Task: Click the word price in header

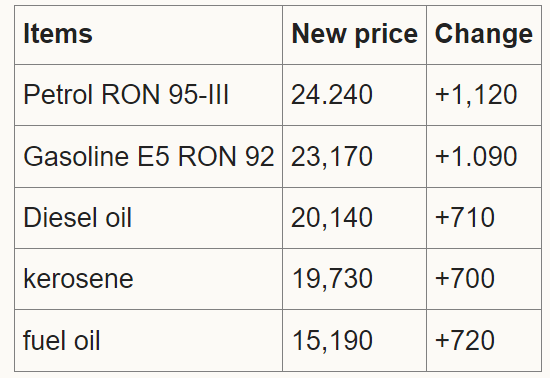Action: coord(386,35)
